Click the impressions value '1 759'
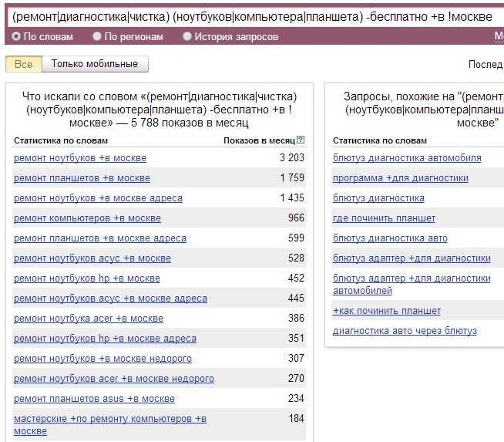This screenshot has width=504, height=442. click(292, 177)
